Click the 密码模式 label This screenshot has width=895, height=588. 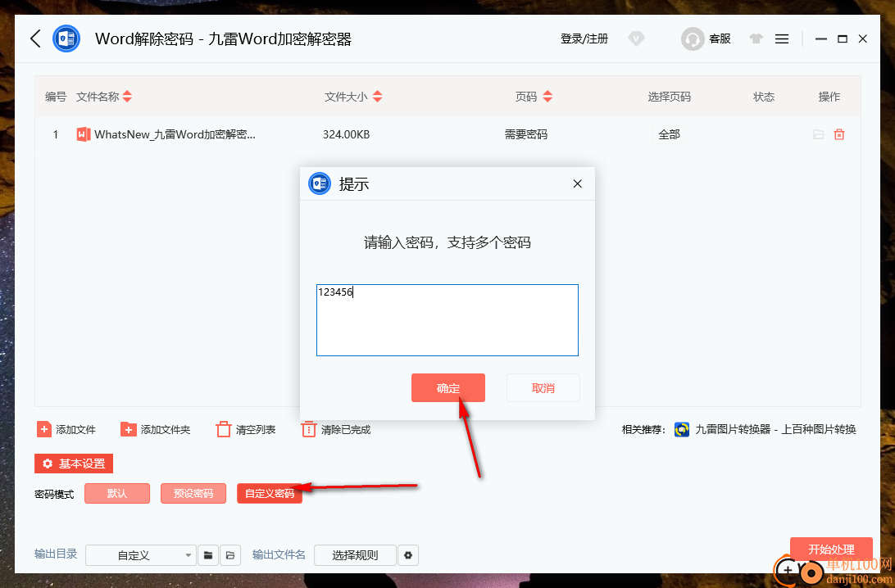(x=54, y=494)
